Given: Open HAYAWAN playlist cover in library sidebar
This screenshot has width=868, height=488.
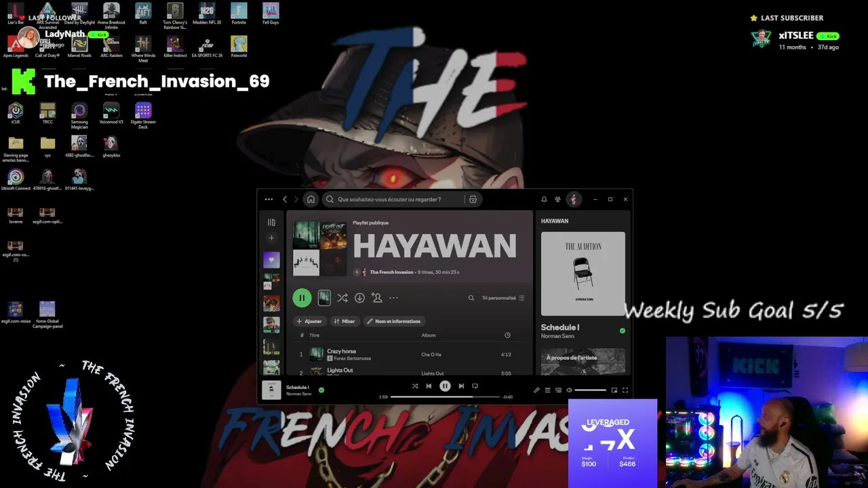Looking at the screenshot, I should pos(271,281).
